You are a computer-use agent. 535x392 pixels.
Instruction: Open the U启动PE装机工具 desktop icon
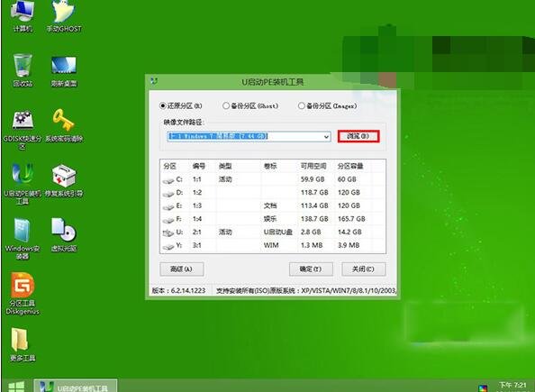pos(23,185)
